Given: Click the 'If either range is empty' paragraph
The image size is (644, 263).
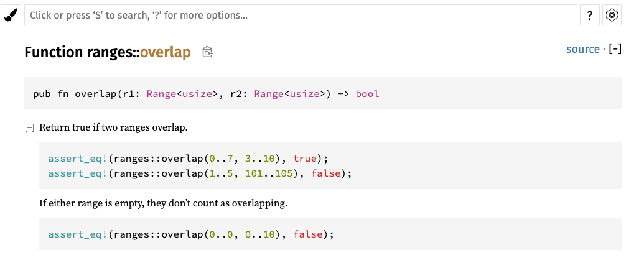Looking at the screenshot, I should [x=163, y=204].
